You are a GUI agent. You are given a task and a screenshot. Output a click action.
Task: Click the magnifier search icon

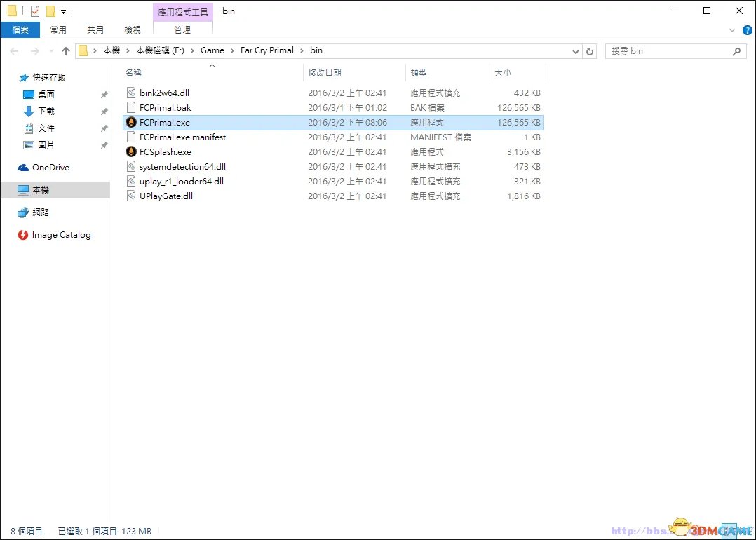[x=736, y=51]
